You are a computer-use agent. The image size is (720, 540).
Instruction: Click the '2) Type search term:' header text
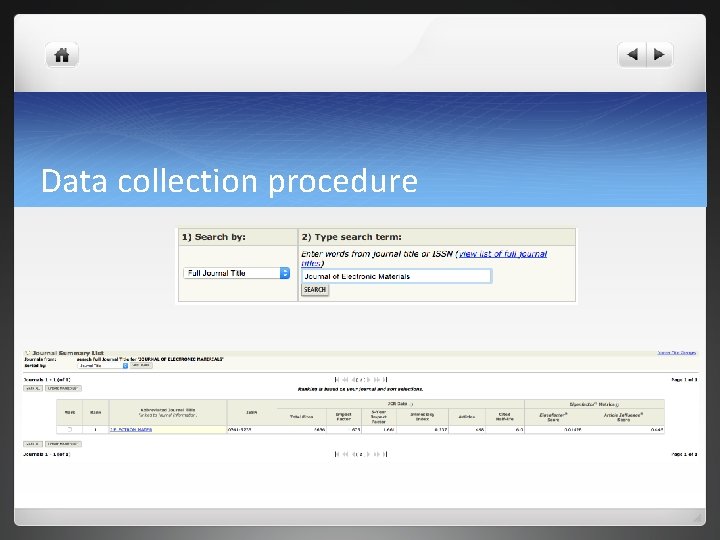click(x=351, y=237)
